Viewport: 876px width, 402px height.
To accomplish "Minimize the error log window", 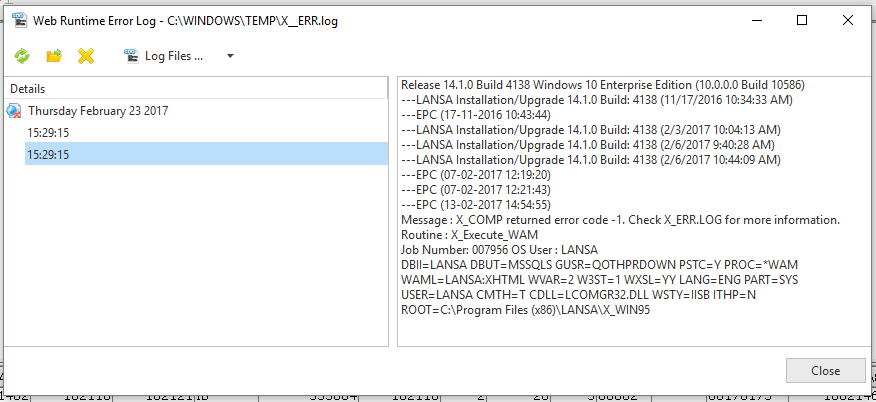I will [755, 20].
